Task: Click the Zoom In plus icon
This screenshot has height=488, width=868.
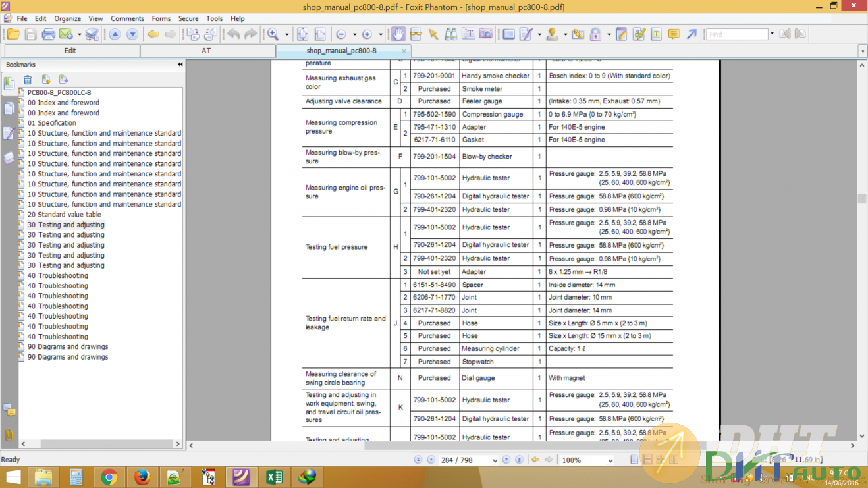Action: pos(367,34)
